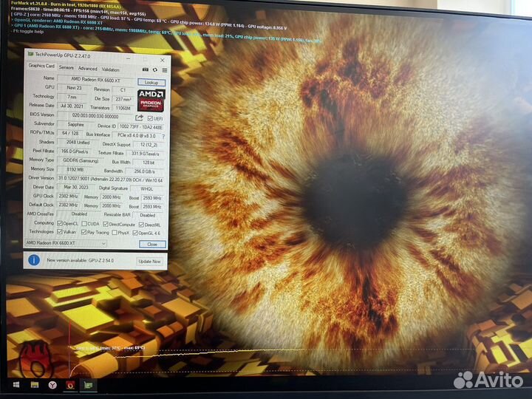Click the Subvendor value Sapphire
The width and height of the screenshot is (532, 399).
pos(75,125)
